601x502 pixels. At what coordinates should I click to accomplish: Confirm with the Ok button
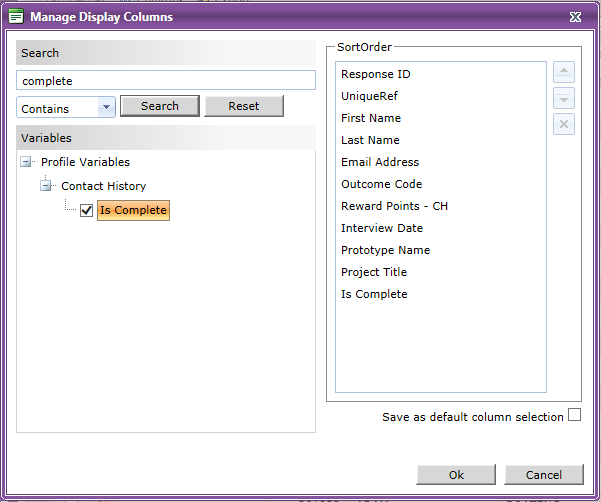click(456, 475)
